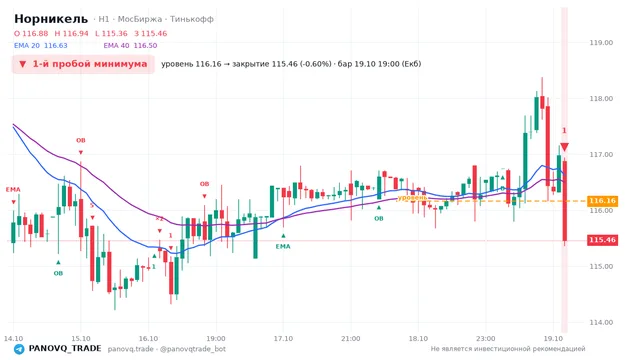
Task: Click the 'EMA 20 116.63' legend entry
Action: pyautogui.click(x=41, y=45)
